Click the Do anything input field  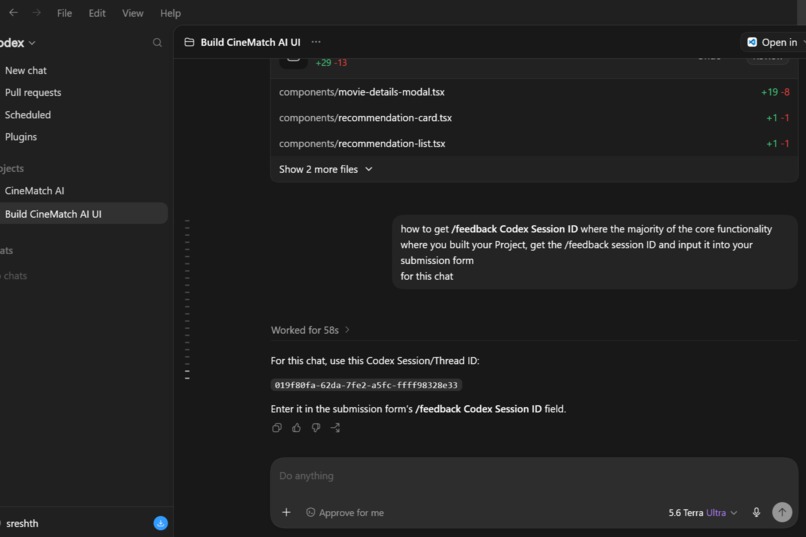[x=534, y=476]
